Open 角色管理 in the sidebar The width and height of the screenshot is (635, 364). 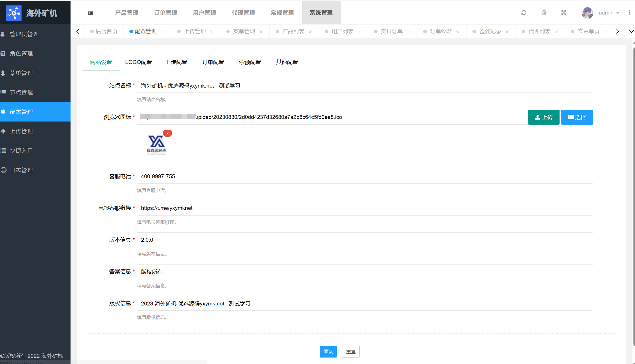(35, 53)
